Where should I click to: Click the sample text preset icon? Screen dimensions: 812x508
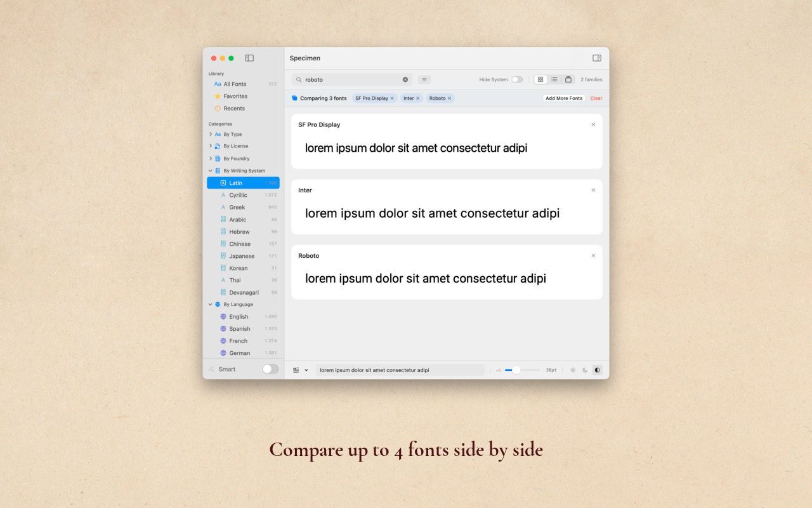(296, 370)
